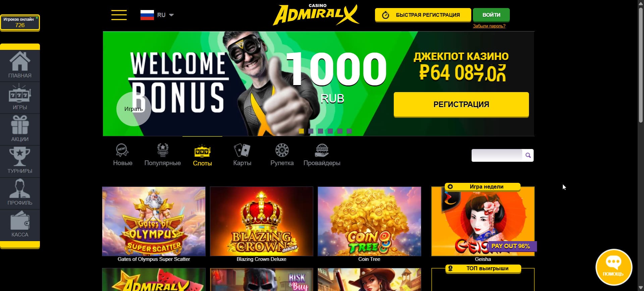Select the Провайдеры category tab

[322, 155]
